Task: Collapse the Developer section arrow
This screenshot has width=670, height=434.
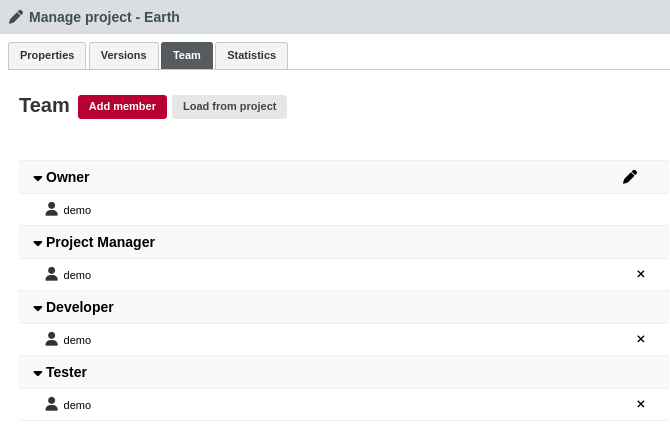Action: point(38,308)
